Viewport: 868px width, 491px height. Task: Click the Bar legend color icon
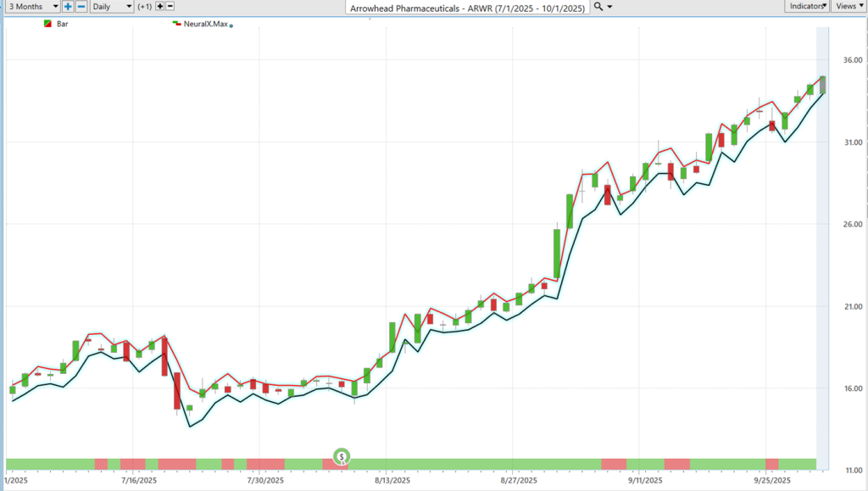(47, 24)
